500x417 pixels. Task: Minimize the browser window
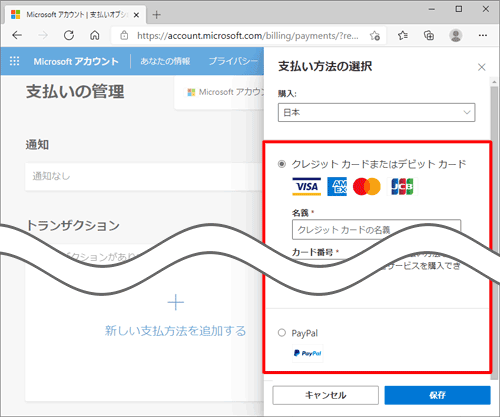pyautogui.click(x=432, y=9)
